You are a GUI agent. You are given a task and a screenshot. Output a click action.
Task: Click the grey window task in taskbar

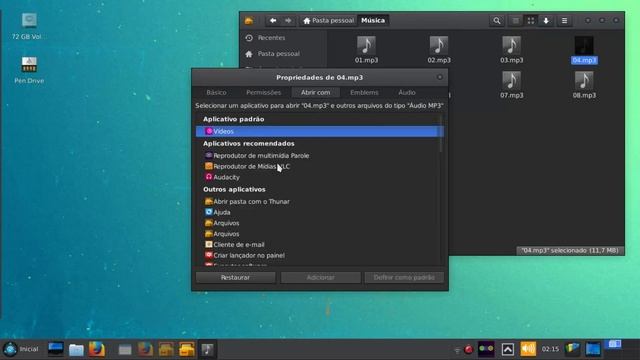coord(125,349)
